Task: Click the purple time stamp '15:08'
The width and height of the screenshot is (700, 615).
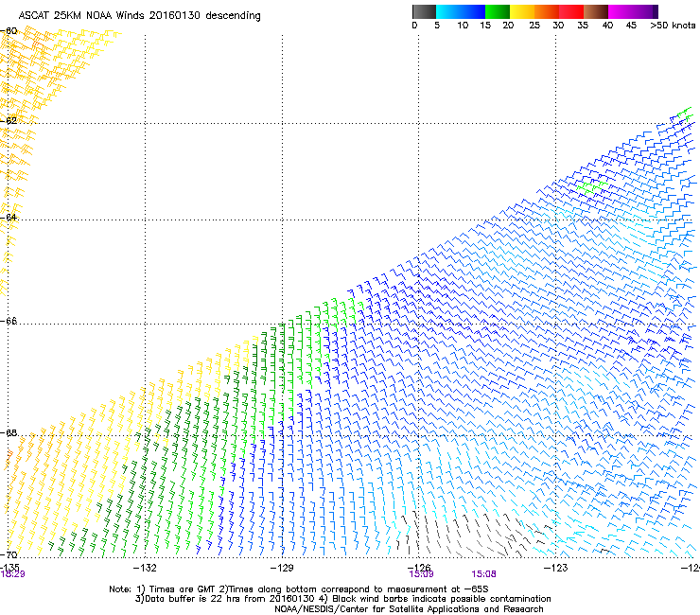Action: pos(483,574)
